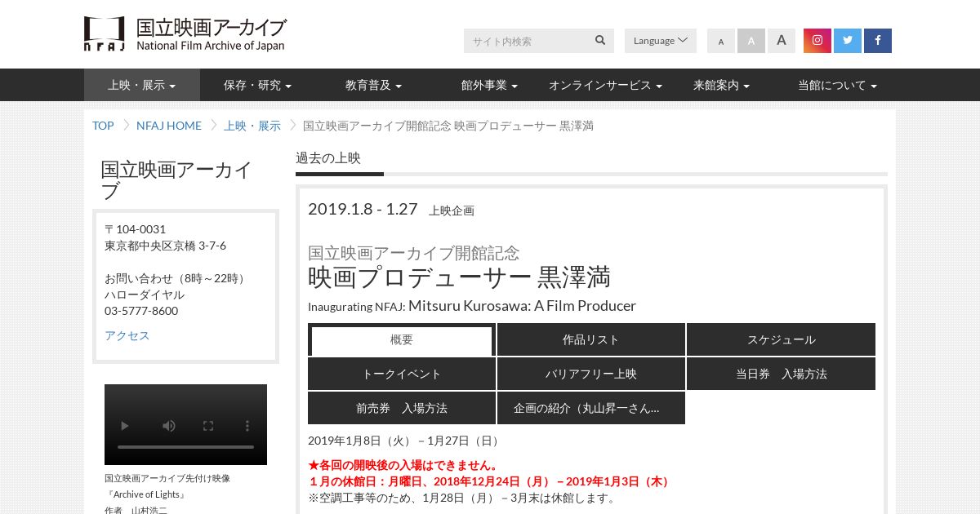Open the Language dropdown
The image size is (980, 514).
tap(661, 41)
